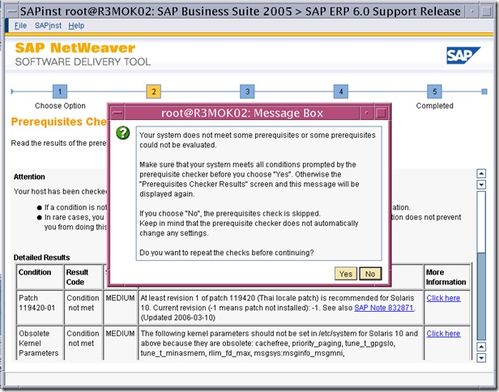499x392 pixels.
Task: Open the SAP Note 832871 link
Action: click(384, 308)
